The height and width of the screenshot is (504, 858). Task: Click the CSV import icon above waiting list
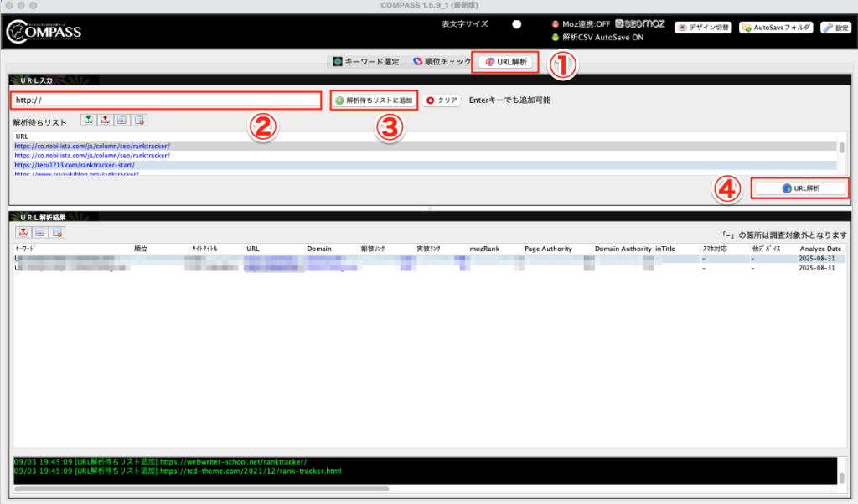coord(88,121)
